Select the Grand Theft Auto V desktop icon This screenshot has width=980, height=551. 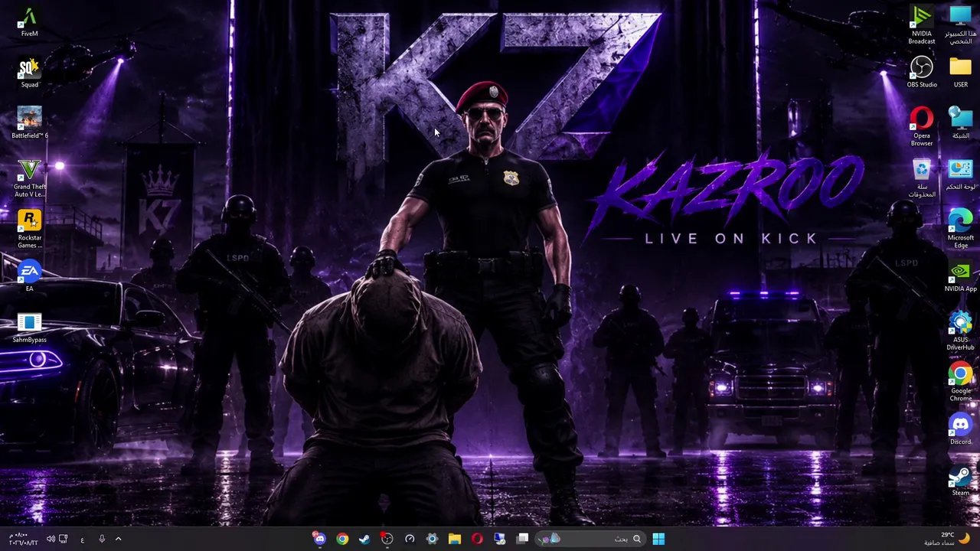pos(29,178)
